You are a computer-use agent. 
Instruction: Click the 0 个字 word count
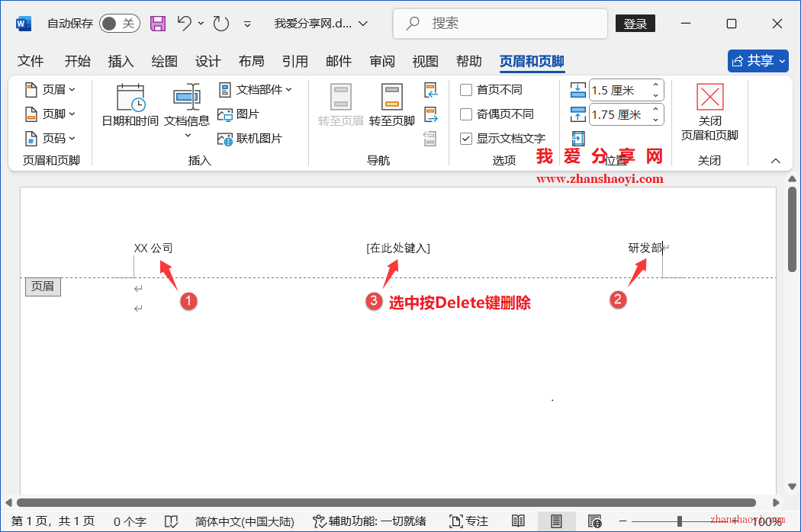tap(130, 521)
